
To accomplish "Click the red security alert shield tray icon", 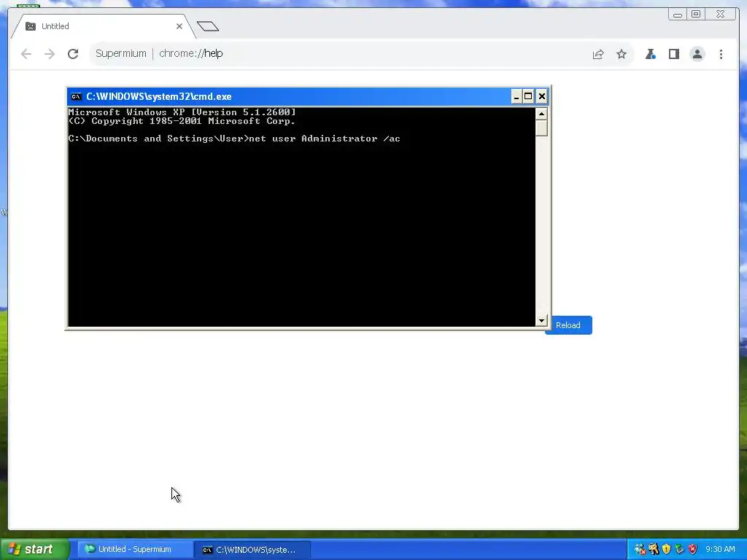I will [x=693, y=549].
